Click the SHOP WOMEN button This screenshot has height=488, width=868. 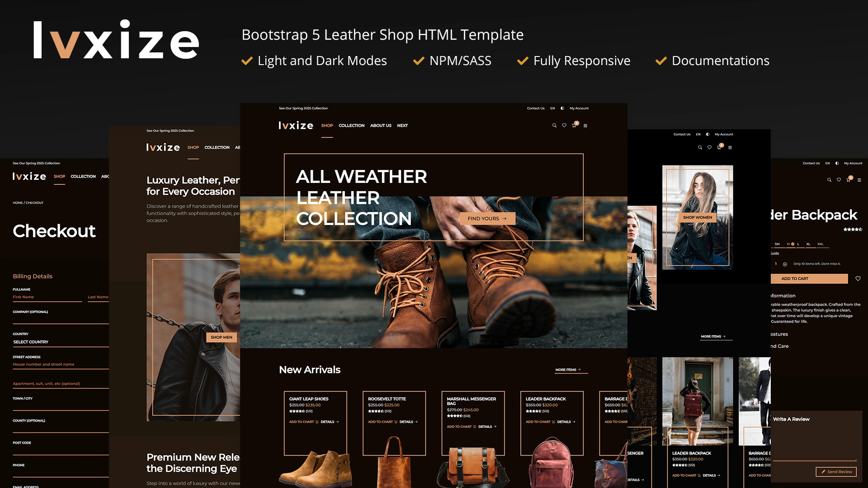click(x=698, y=217)
